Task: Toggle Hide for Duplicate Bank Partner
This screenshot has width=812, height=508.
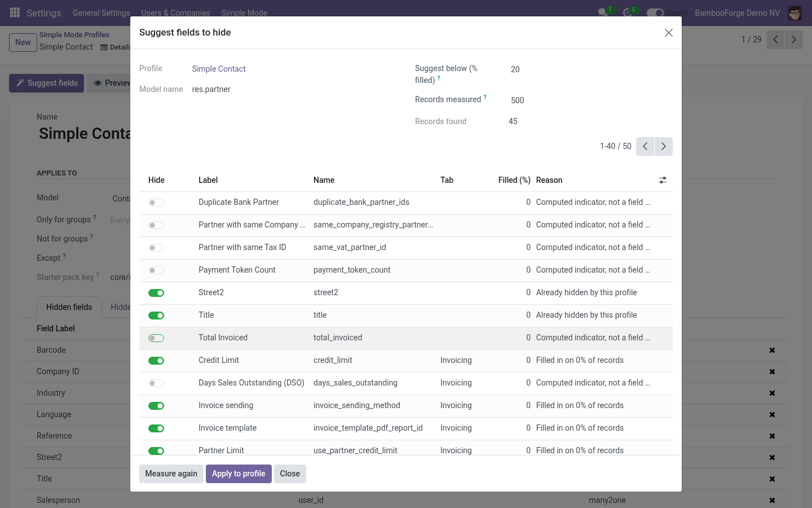Action: 156,203
